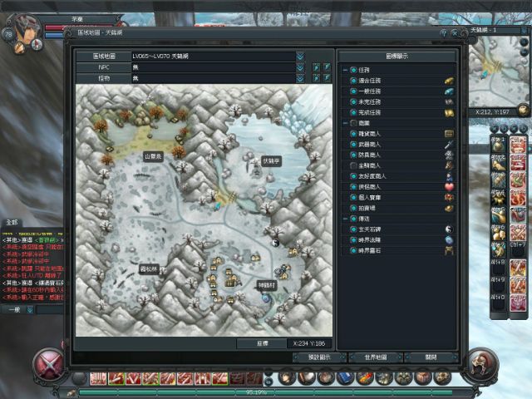
Task: Open the help question-mark icon in map window
Action: [444, 33]
